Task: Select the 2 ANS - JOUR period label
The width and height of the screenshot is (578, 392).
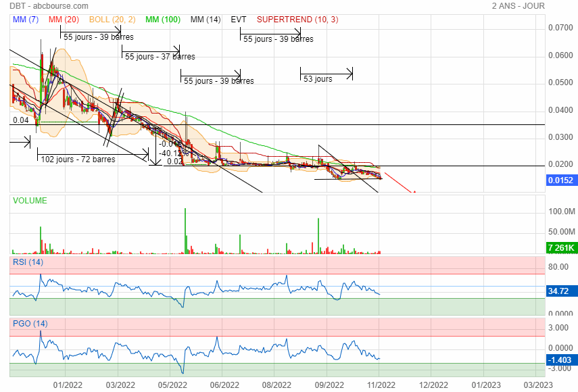Action: pos(519,6)
